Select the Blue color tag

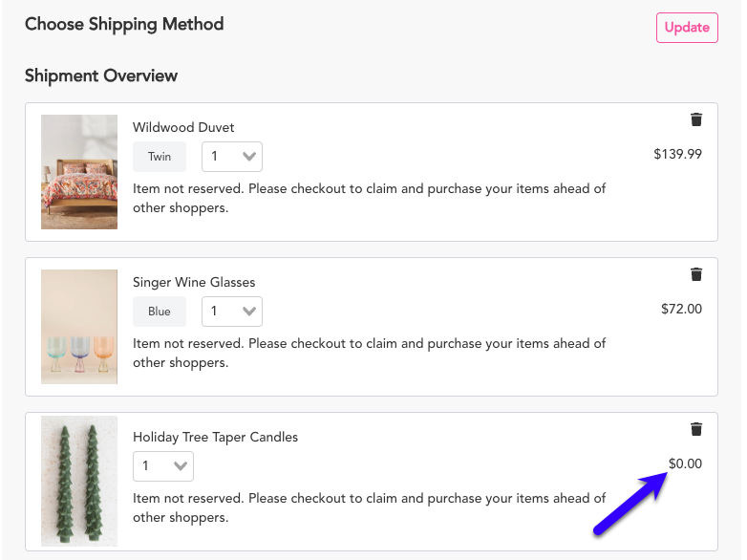click(160, 312)
